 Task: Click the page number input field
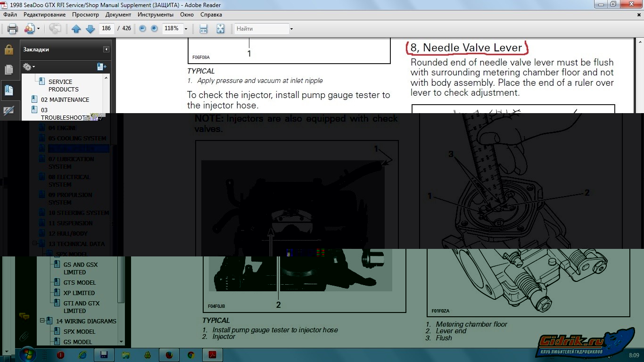click(x=107, y=29)
